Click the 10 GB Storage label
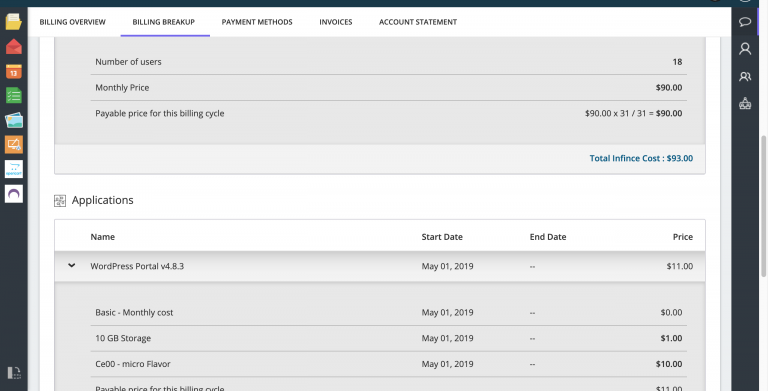Image resolution: width=768 pixels, height=391 pixels. (x=123, y=338)
